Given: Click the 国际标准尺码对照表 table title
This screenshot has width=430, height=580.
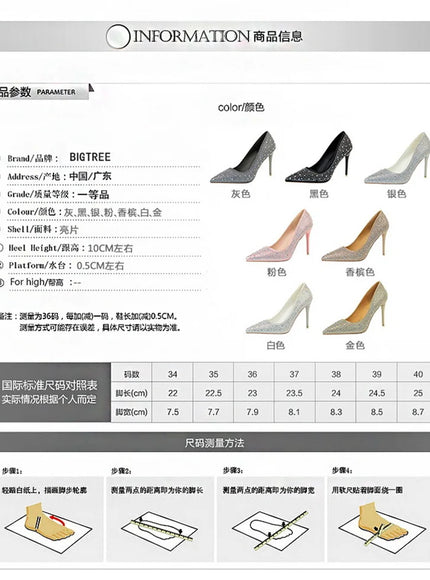Looking at the screenshot, I should (x=50, y=385).
